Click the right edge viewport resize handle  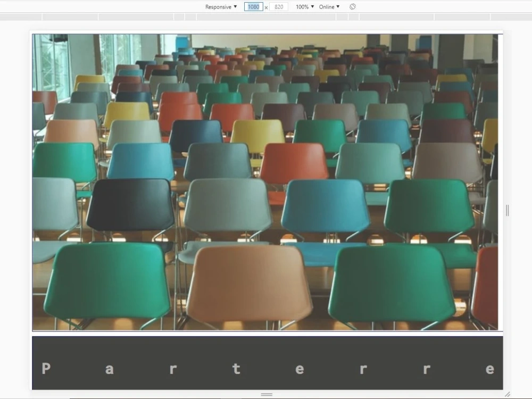click(x=507, y=210)
